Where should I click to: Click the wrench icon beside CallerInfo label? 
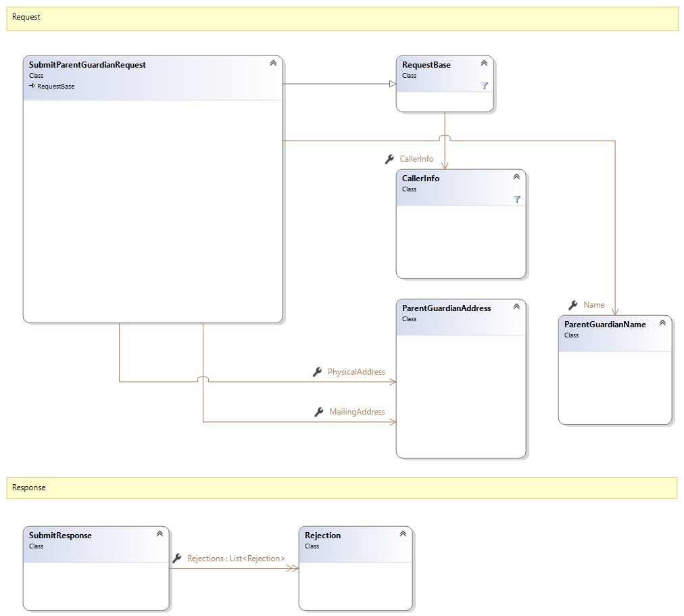click(x=389, y=159)
